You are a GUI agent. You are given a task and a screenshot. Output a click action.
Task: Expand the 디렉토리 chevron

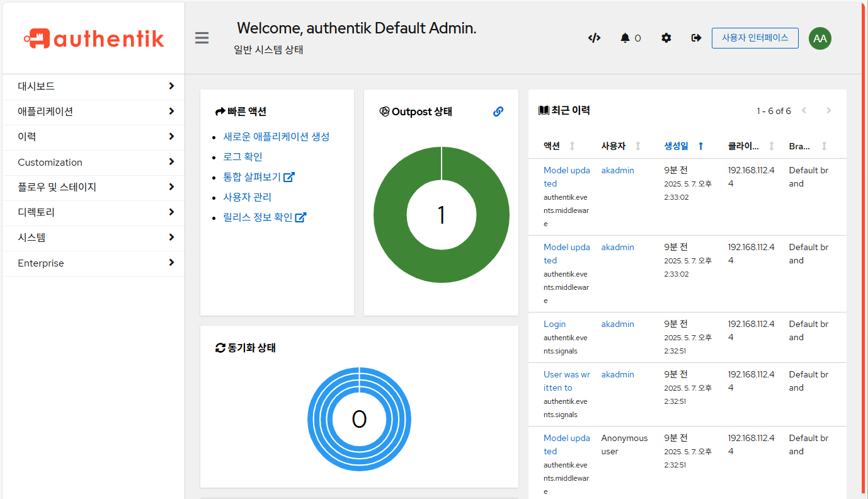pos(171,212)
